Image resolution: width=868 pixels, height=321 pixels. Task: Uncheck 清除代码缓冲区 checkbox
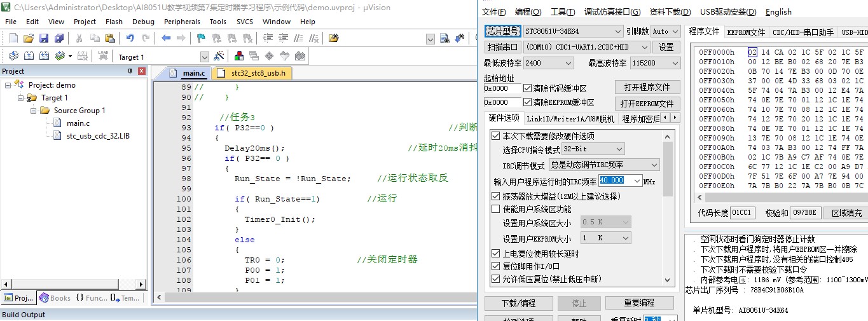(x=527, y=88)
